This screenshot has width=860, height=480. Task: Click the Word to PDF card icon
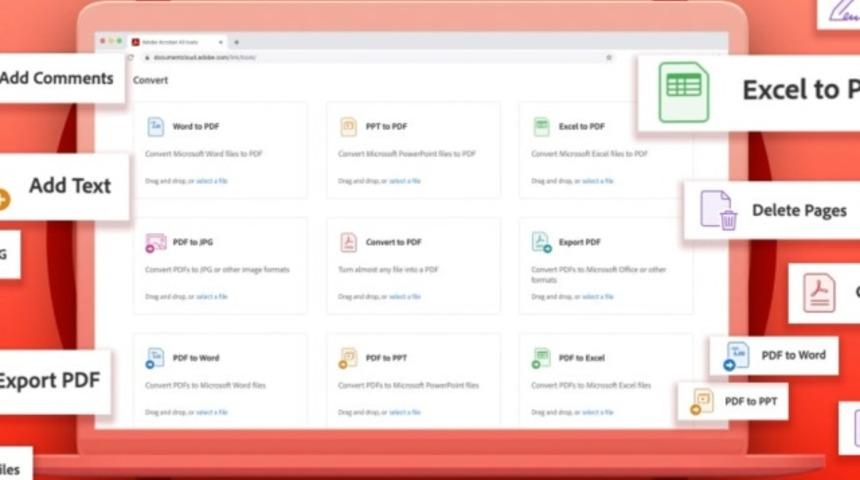click(x=156, y=127)
